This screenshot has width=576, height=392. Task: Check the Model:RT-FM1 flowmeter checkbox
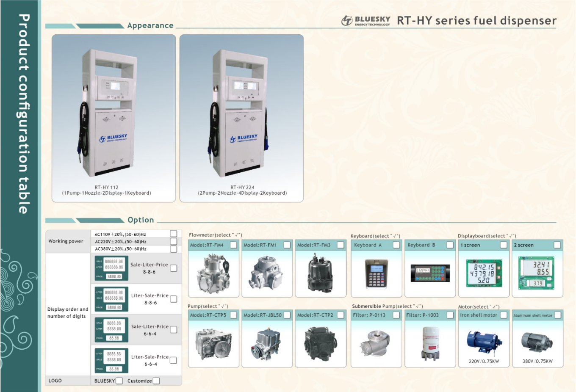pyautogui.click(x=287, y=245)
